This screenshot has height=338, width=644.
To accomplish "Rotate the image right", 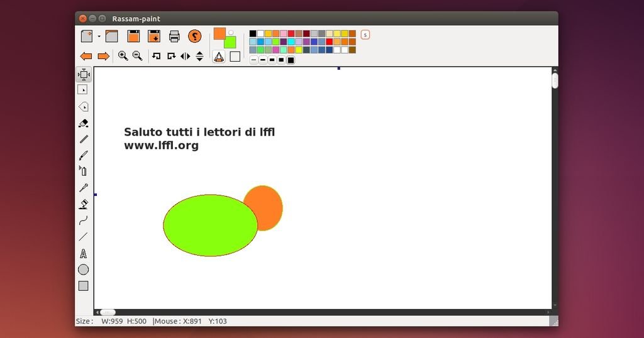I will click(x=171, y=56).
